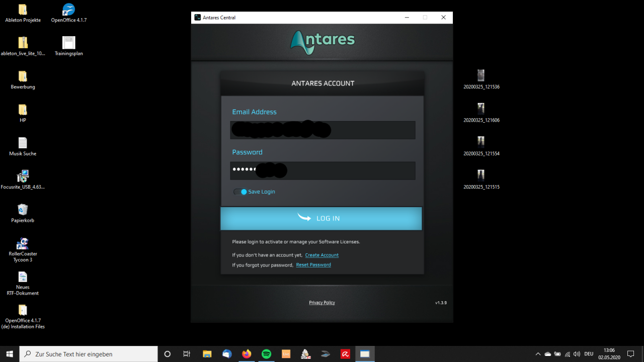Click the Password input field
This screenshot has height=362, width=644.
tap(323, 170)
